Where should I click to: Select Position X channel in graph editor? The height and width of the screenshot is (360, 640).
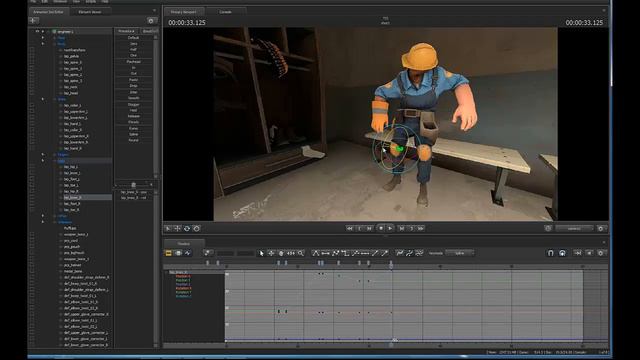click(183, 276)
